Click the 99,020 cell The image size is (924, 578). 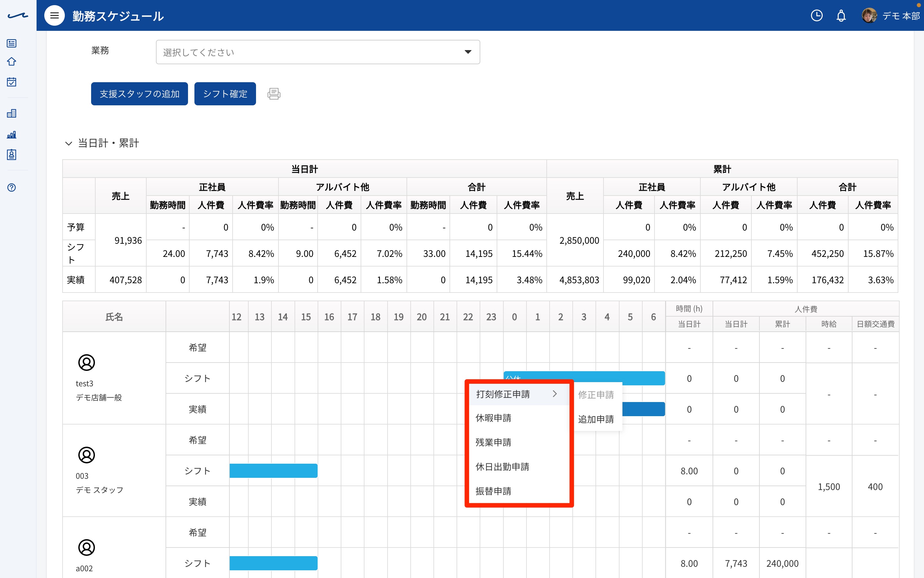[629, 280]
